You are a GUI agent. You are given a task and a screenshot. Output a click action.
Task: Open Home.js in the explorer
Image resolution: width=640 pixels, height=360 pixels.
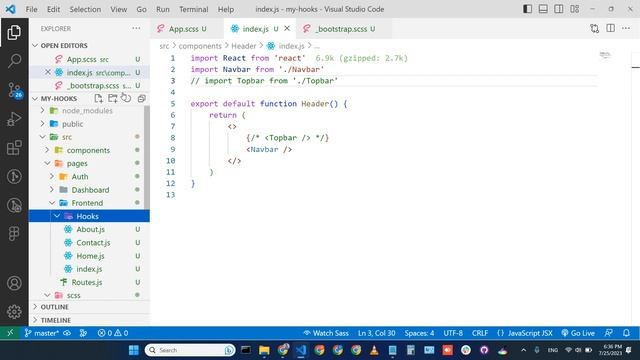click(90, 256)
